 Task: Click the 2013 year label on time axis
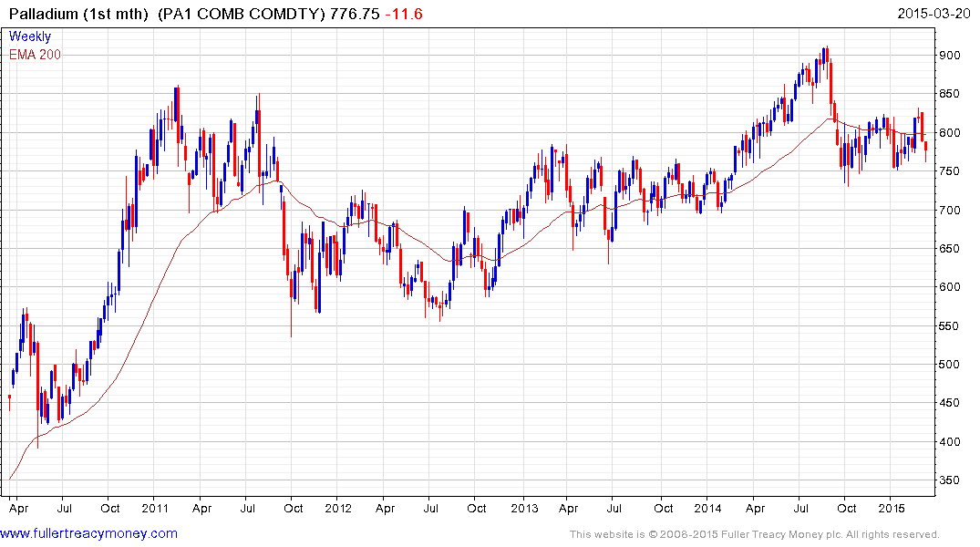coord(524,508)
